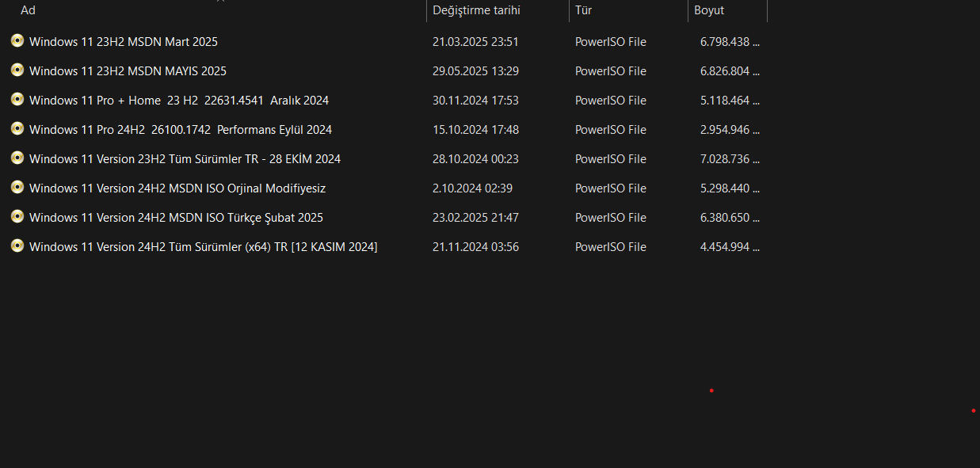Click PowerISO File type in the Eylül 2024 row
The height and width of the screenshot is (468, 980).
tap(611, 130)
